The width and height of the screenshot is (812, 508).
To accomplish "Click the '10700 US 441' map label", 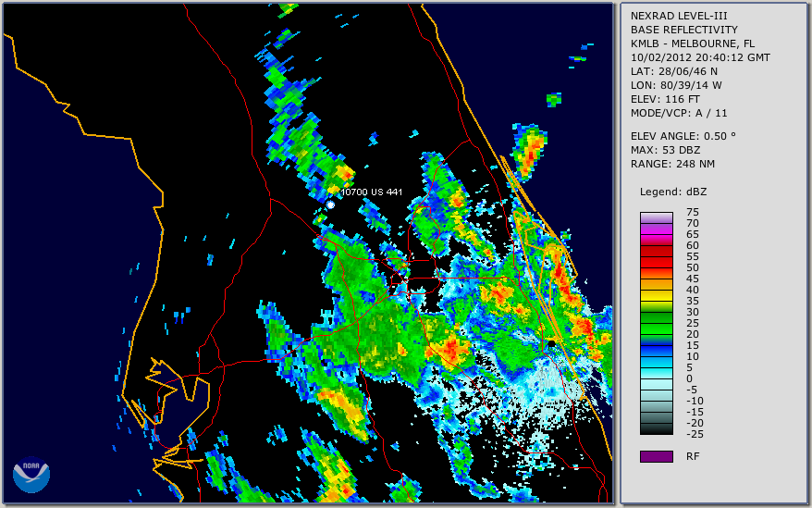I will [x=371, y=192].
